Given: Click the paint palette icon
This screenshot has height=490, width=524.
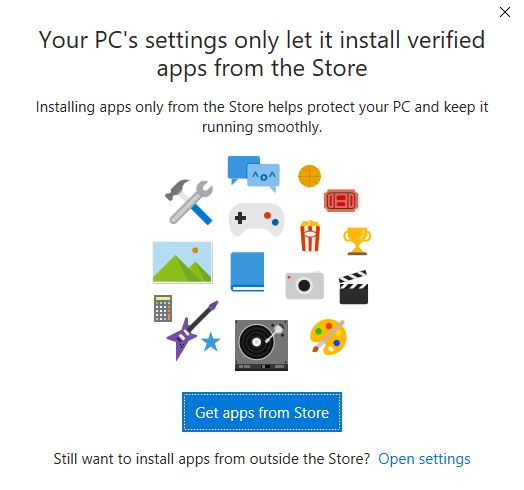Looking at the screenshot, I should pos(328,337).
